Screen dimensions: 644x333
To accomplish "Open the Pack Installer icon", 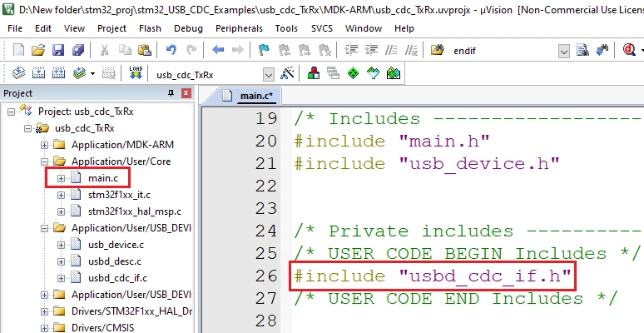I will coord(394,74).
